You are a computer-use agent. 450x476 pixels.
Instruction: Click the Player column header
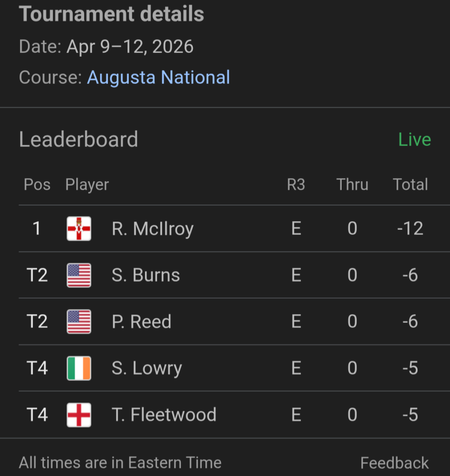[87, 185]
